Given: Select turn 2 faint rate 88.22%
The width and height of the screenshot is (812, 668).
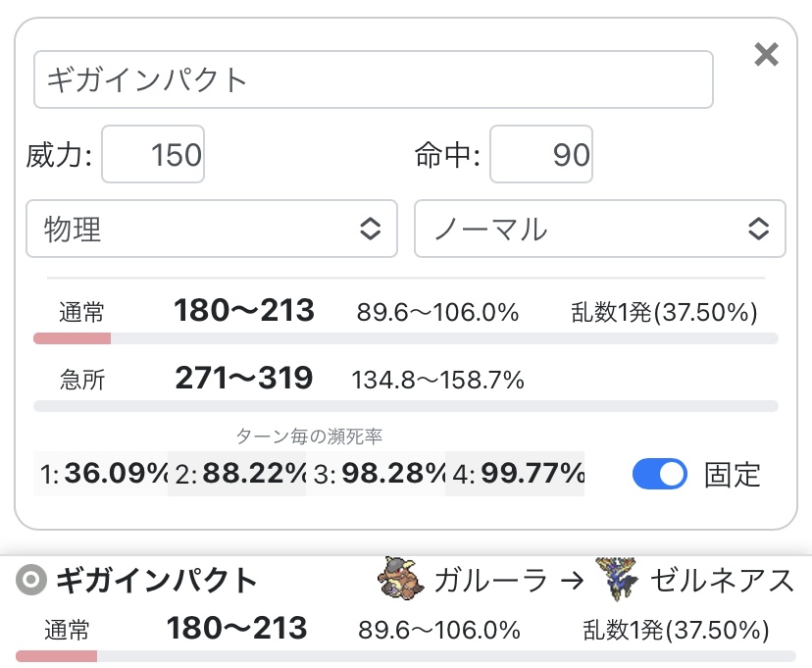Looking at the screenshot, I should pyautogui.click(x=237, y=475).
